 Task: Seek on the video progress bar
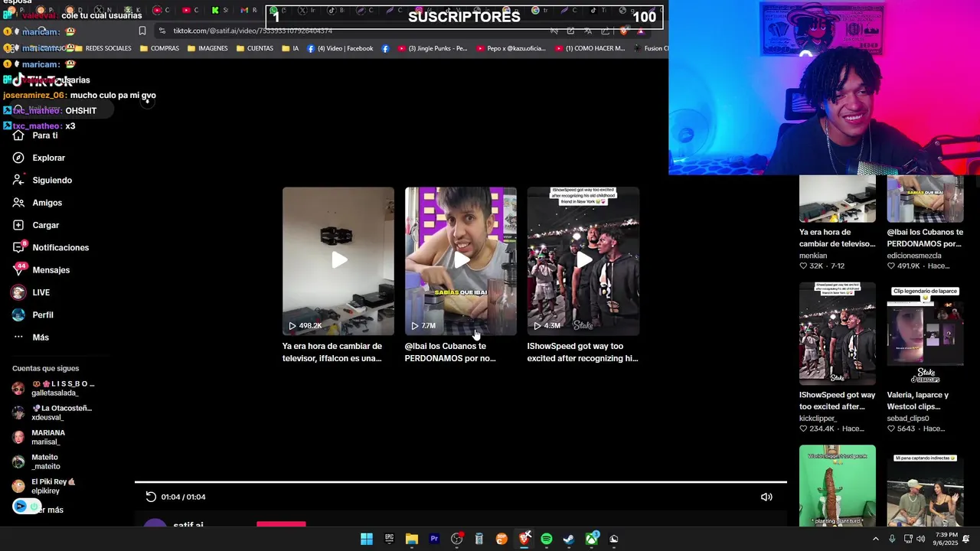tap(461, 482)
